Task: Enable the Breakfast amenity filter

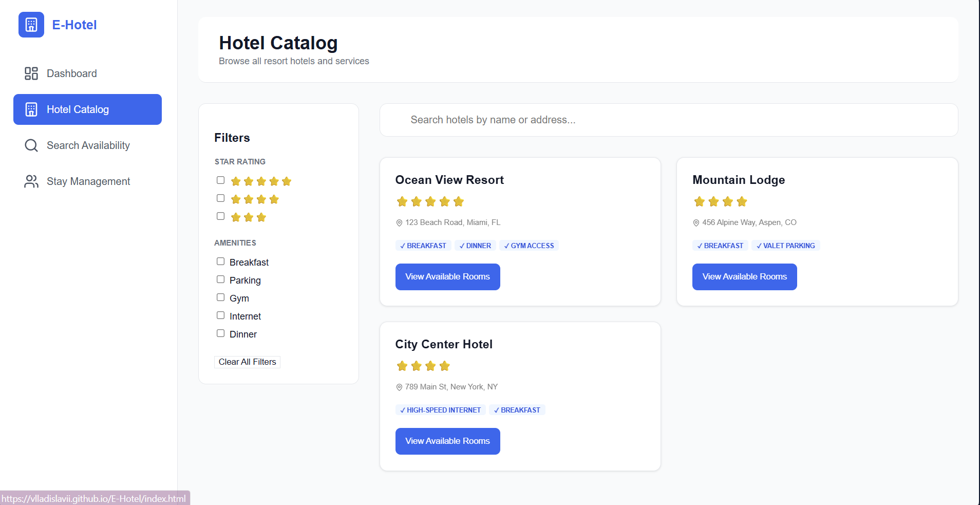Action: (220, 261)
